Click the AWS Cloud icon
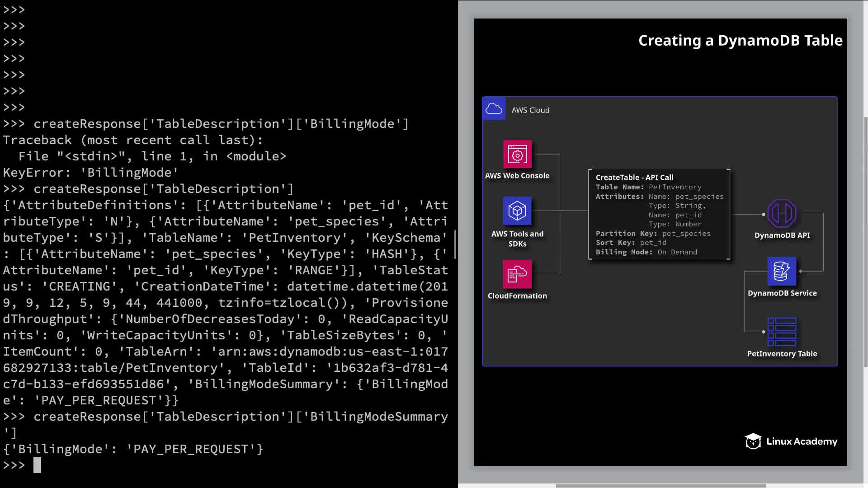Viewport: 868px width, 488px height. pos(494,109)
